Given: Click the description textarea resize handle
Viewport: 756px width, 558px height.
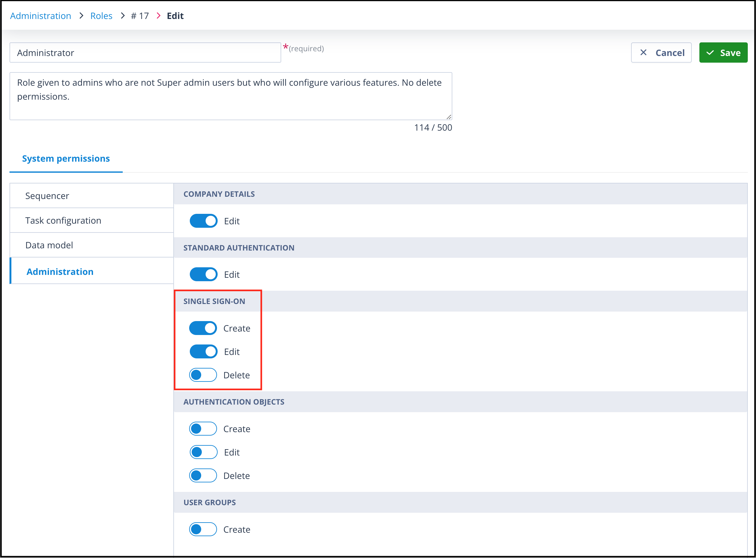Looking at the screenshot, I should point(449,117).
